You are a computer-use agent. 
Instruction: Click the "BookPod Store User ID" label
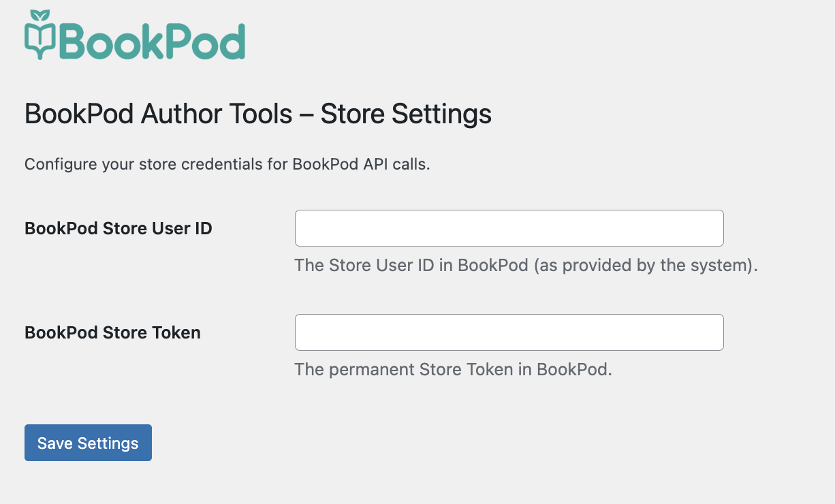click(119, 229)
